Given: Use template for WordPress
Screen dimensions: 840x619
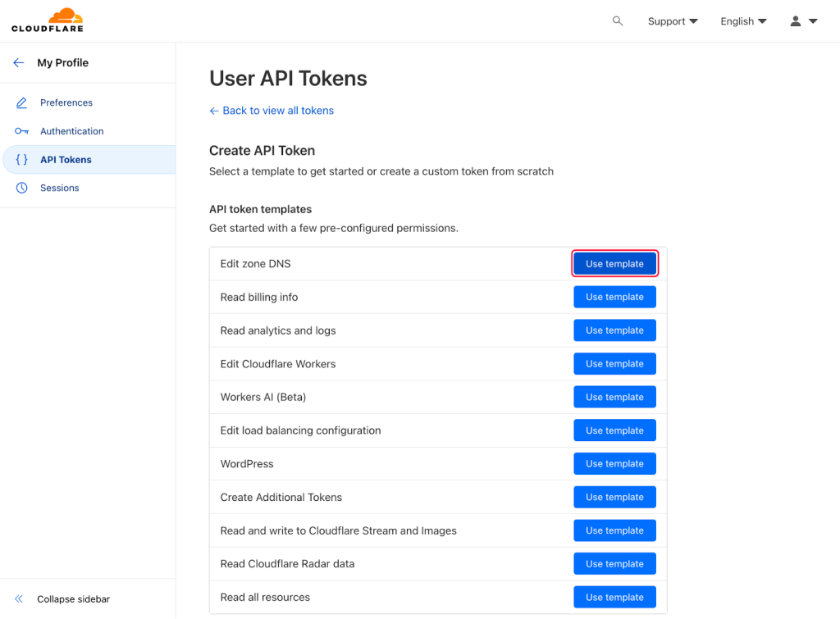Looking at the screenshot, I should click(x=614, y=464).
